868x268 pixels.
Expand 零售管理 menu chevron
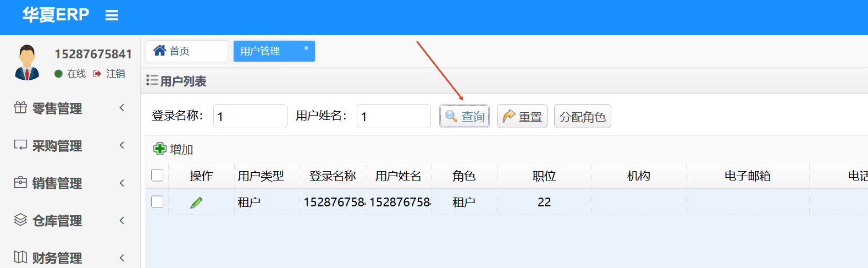point(122,108)
